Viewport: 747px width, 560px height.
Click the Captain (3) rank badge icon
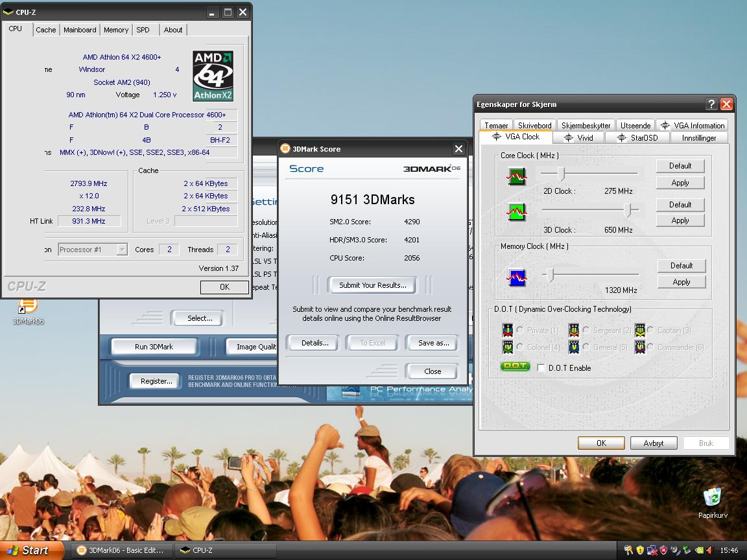click(x=639, y=330)
